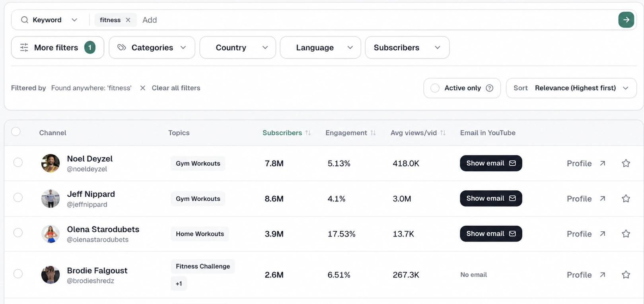Open the Subscribers filter dropdown
Screen dimensions: 644x304
click(407, 48)
